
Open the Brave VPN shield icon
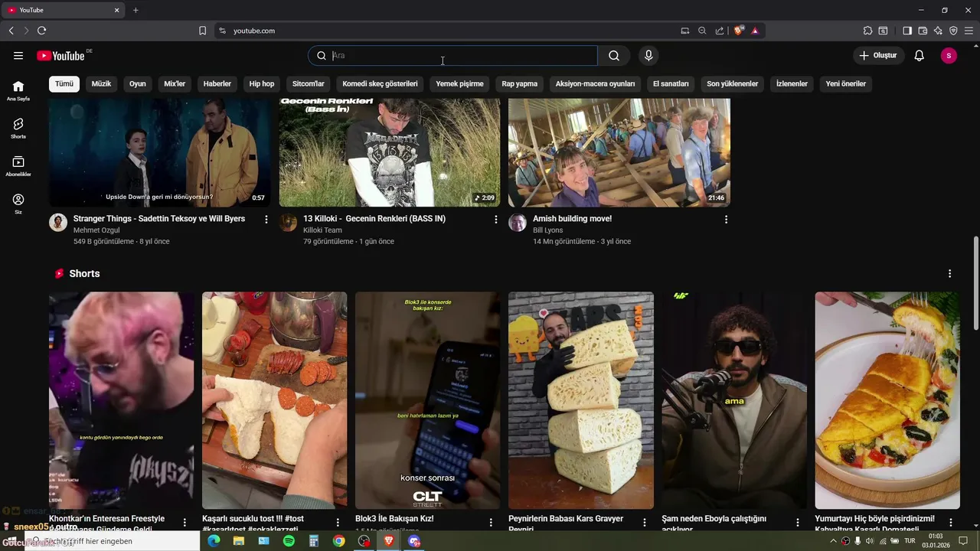coord(953,31)
